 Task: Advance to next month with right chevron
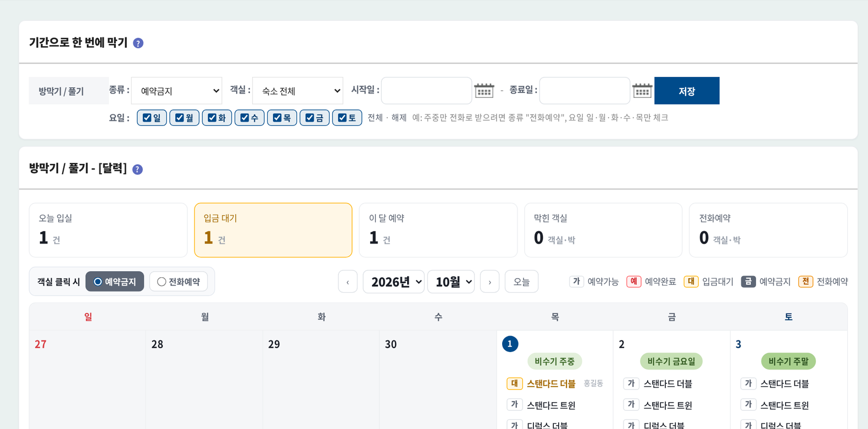pos(489,282)
